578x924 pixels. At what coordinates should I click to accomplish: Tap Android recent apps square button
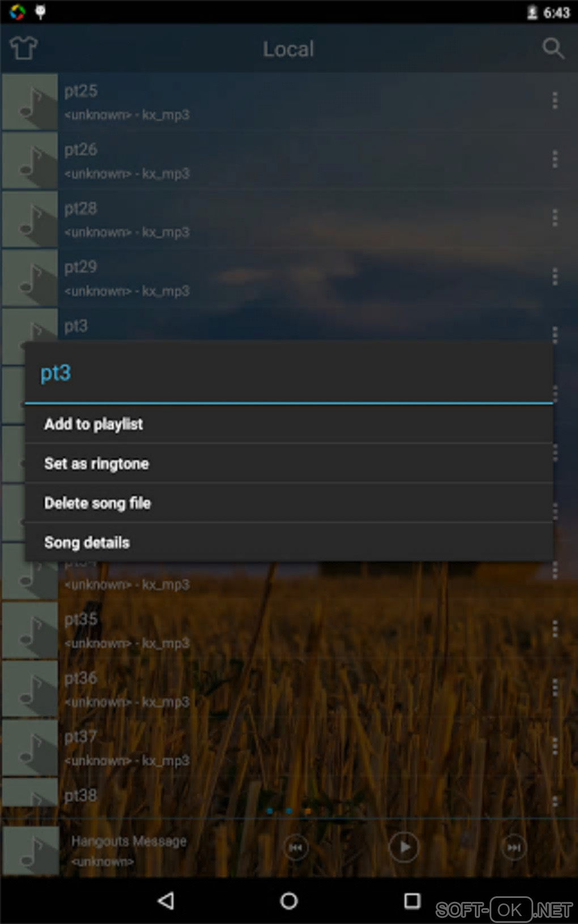click(412, 900)
